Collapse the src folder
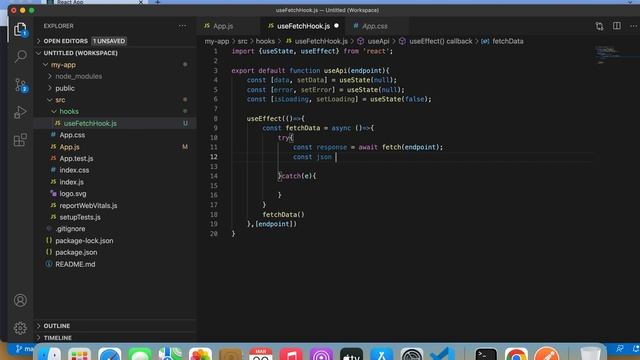The height and width of the screenshot is (360, 640). (x=60, y=100)
